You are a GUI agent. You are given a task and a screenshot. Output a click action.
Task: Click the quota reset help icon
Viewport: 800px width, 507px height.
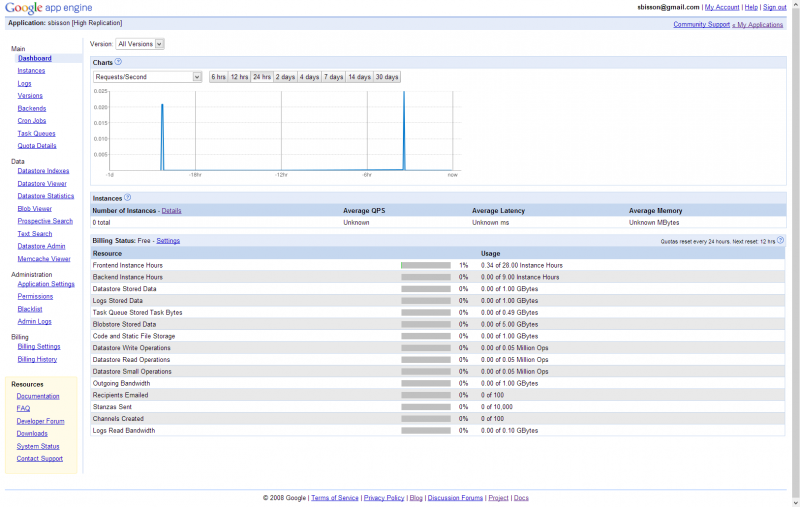pos(780,240)
